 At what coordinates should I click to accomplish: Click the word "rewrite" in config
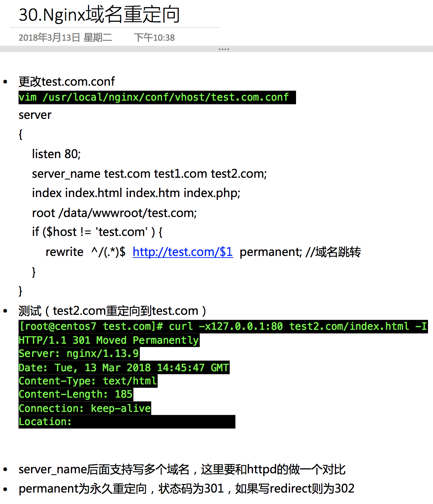[65, 252]
